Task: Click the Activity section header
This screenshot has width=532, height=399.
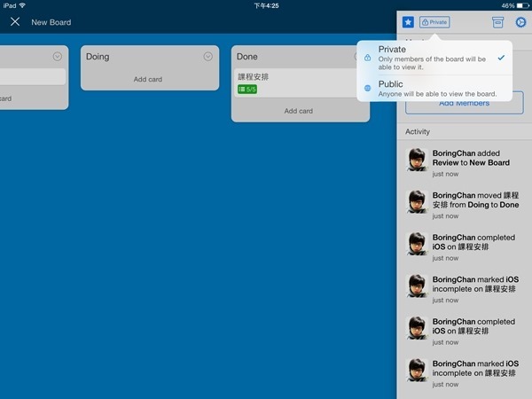Action: click(x=418, y=131)
